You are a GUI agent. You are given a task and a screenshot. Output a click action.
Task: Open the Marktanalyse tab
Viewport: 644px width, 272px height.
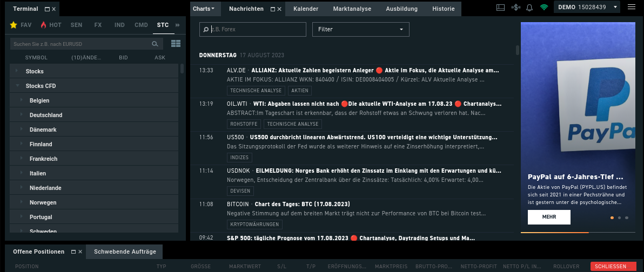point(352,9)
